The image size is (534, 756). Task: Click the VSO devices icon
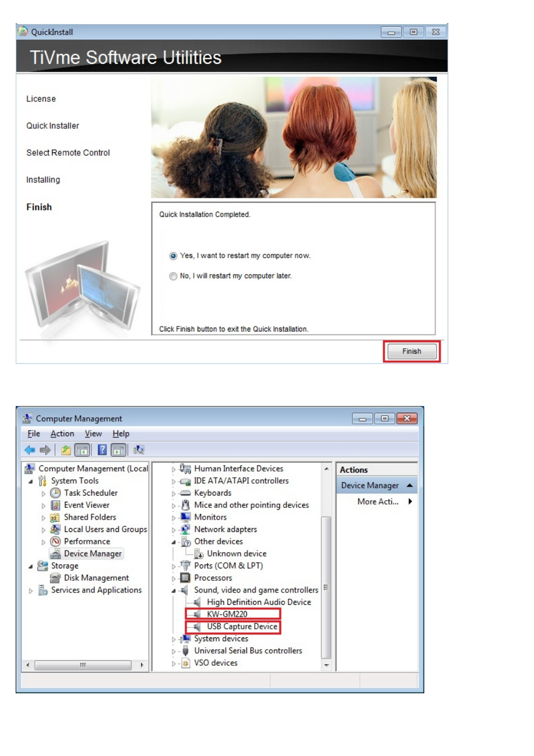coord(185,663)
